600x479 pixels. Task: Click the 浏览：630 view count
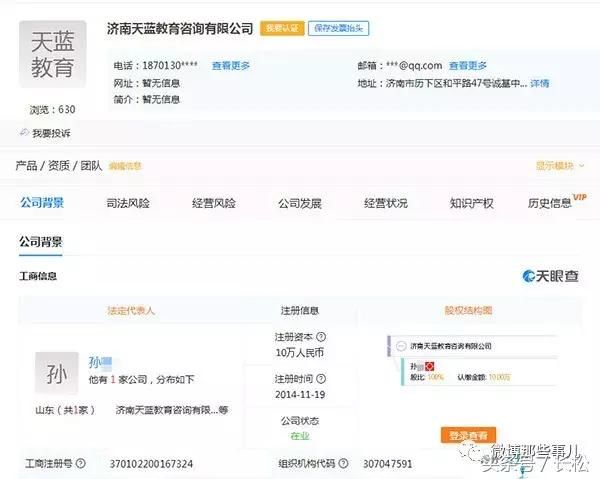tap(52, 110)
